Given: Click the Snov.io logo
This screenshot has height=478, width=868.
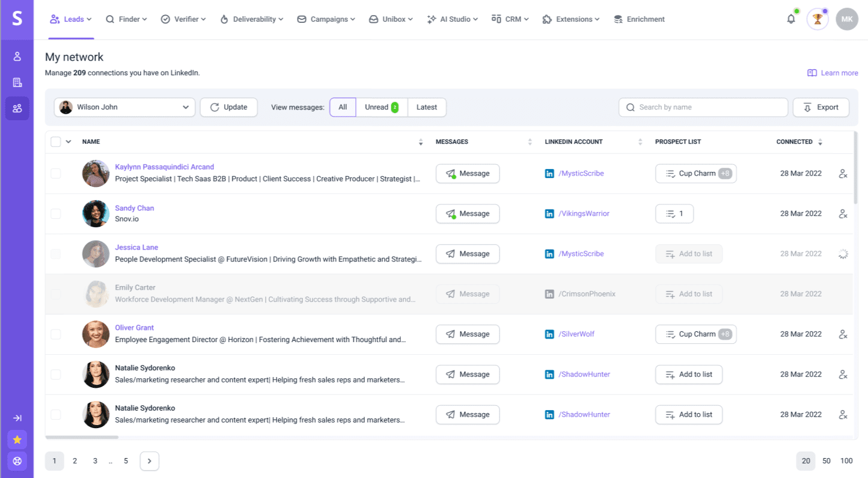Looking at the screenshot, I should click(x=17, y=19).
